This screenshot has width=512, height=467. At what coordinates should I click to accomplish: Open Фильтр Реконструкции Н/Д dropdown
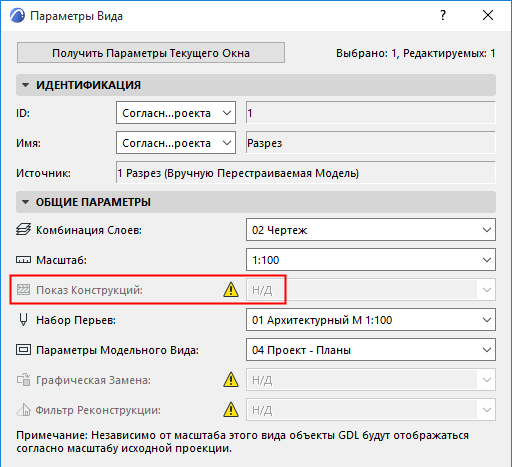[x=371, y=410]
